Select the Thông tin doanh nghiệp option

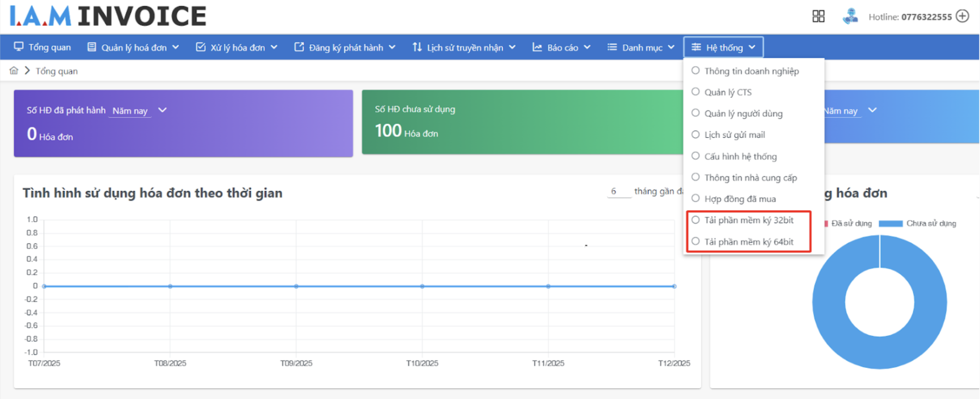[751, 71]
